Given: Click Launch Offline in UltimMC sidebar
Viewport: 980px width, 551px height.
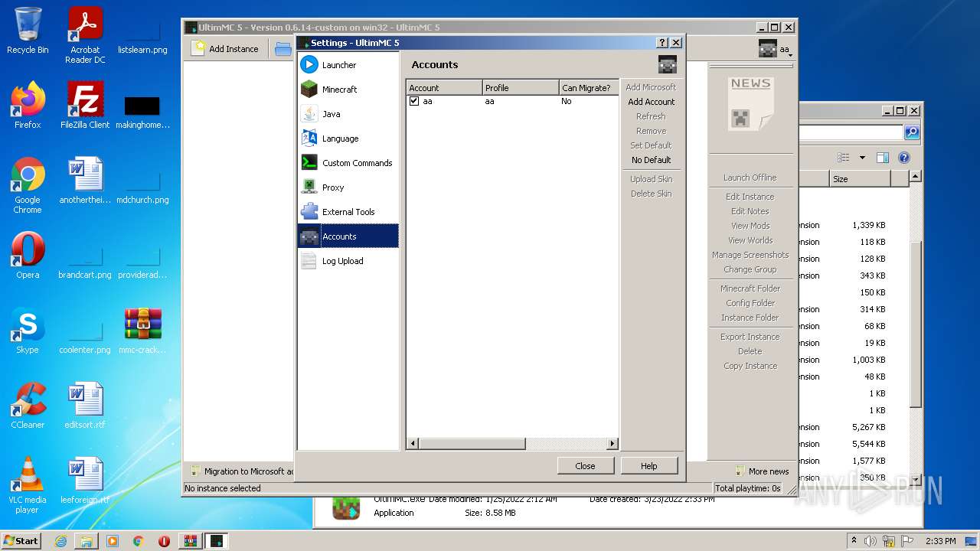Looking at the screenshot, I should coord(750,178).
